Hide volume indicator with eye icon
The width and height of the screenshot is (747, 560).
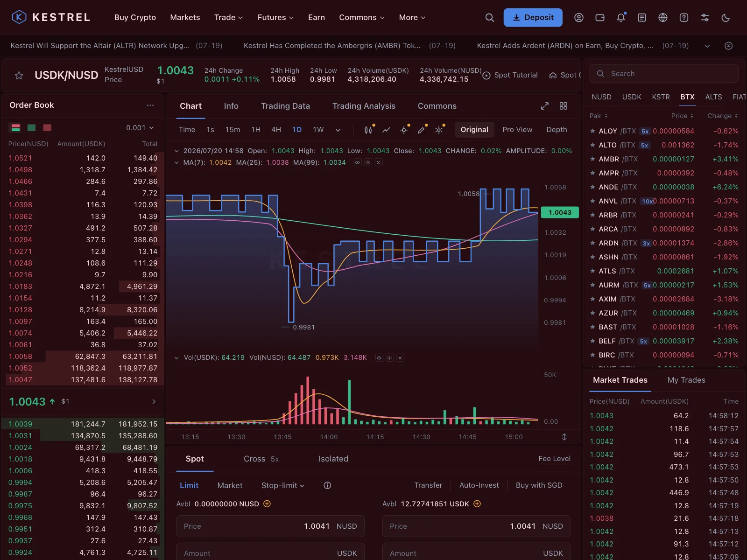(379, 358)
